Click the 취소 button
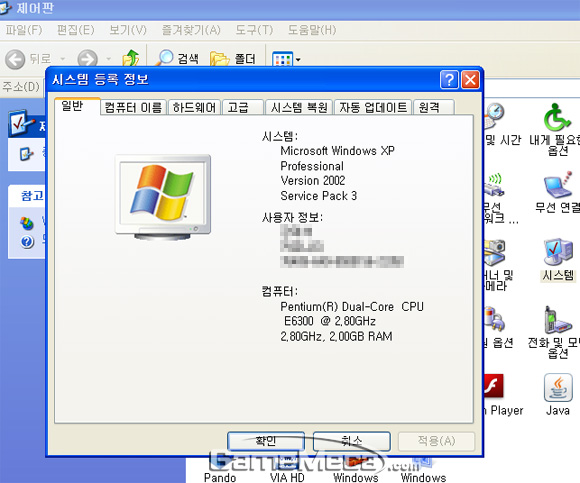This screenshot has width=580, height=483. [352, 441]
